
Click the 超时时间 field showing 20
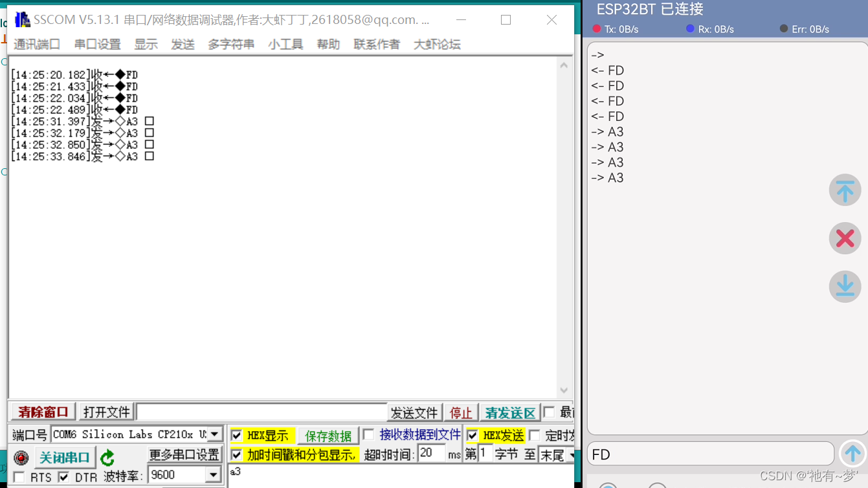(432, 454)
